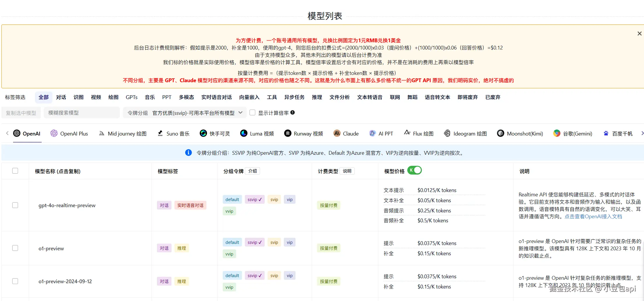This screenshot has height=301, width=644.
Task: Close the orange billing notice banner
Action: tap(639, 34)
